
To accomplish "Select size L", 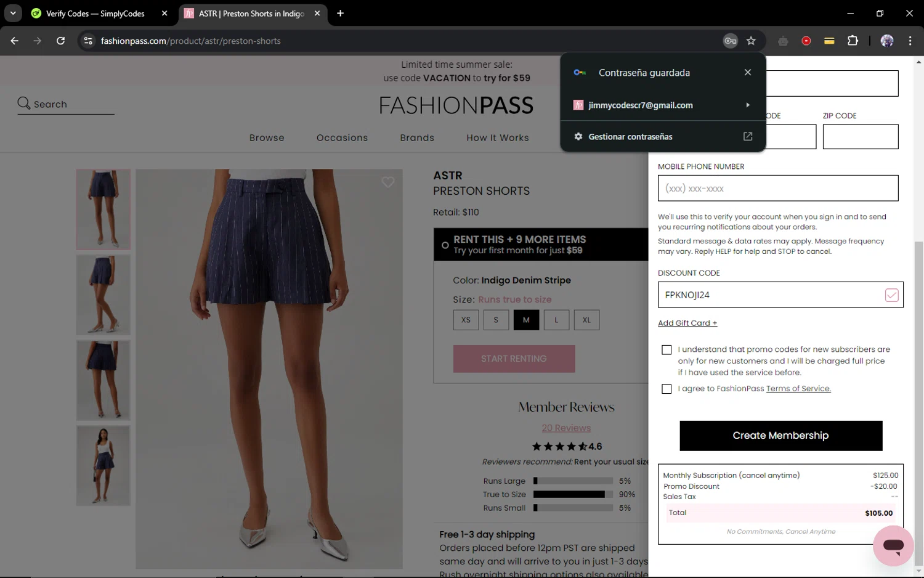I will [x=556, y=320].
